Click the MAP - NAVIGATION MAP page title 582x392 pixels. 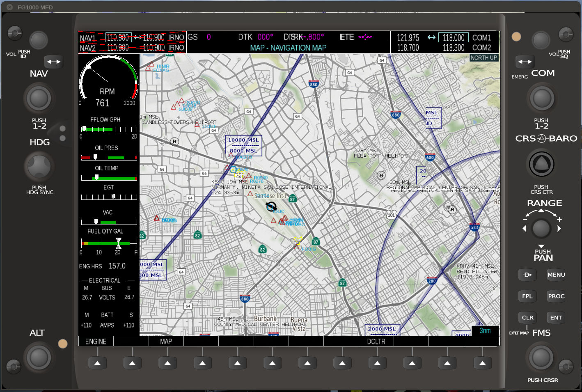coord(288,48)
